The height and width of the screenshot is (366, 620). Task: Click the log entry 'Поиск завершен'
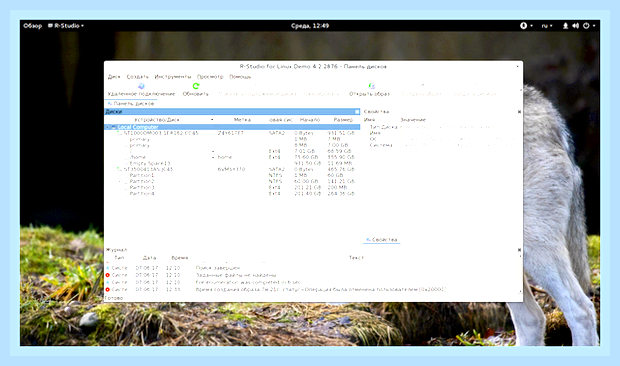[218, 268]
